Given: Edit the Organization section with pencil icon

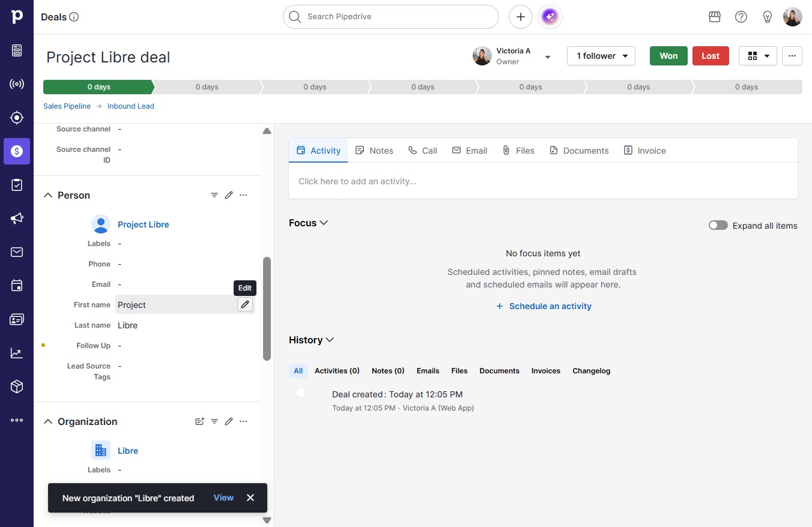Looking at the screenshot, I should point(229,421).
